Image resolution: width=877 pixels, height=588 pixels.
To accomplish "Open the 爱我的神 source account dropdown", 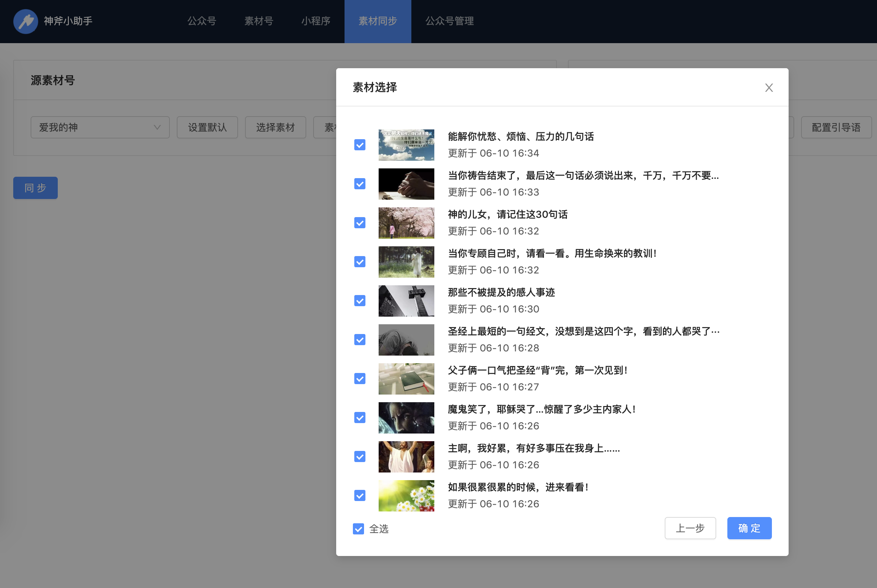I will [100, 127].
